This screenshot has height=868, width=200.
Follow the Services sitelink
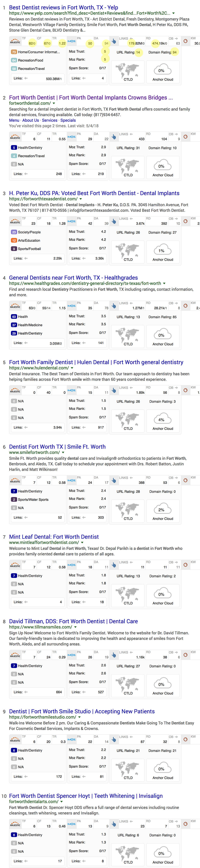49,120
